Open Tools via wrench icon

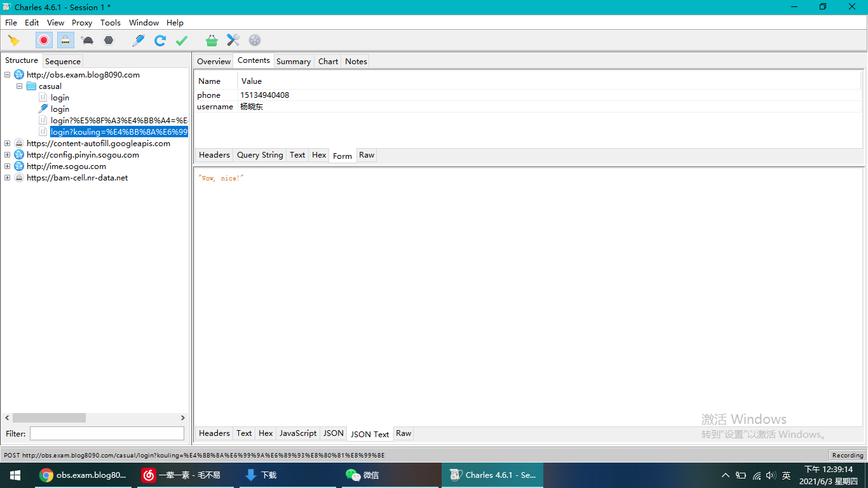coord(233,41)
